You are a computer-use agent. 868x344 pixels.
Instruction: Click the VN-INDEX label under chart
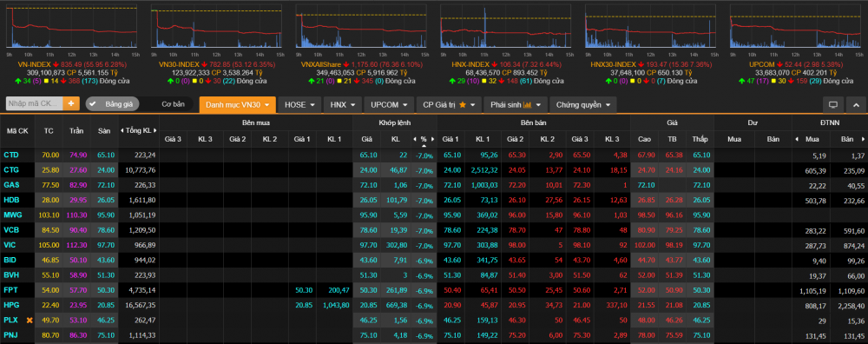tap(35, 64)
